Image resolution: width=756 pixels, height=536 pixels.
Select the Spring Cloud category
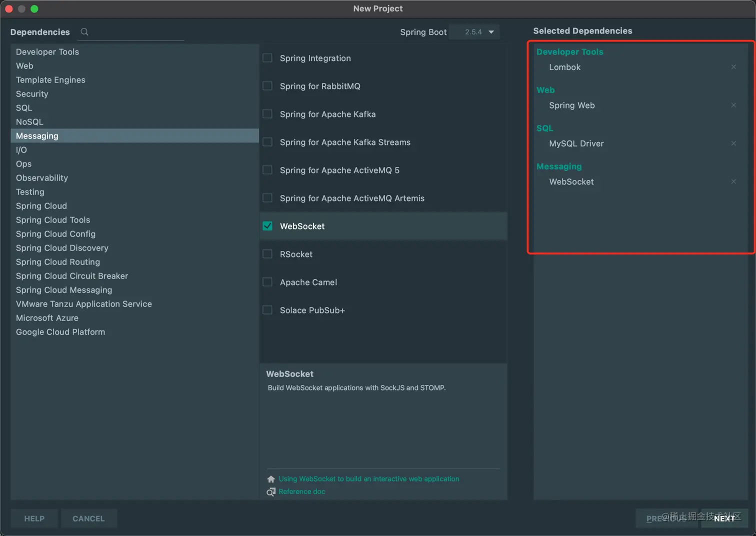click(135, 206)
